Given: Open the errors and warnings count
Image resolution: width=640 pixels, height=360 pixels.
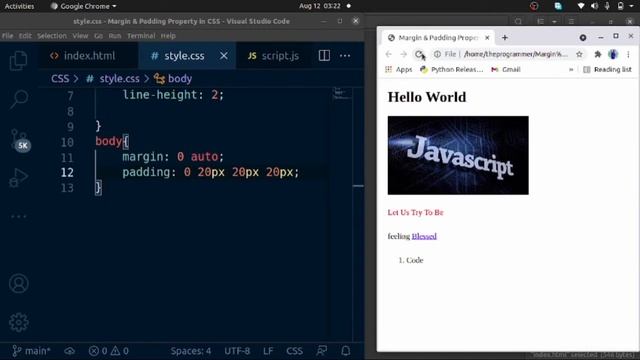Looking at the screenshot, I should point(109,351).
